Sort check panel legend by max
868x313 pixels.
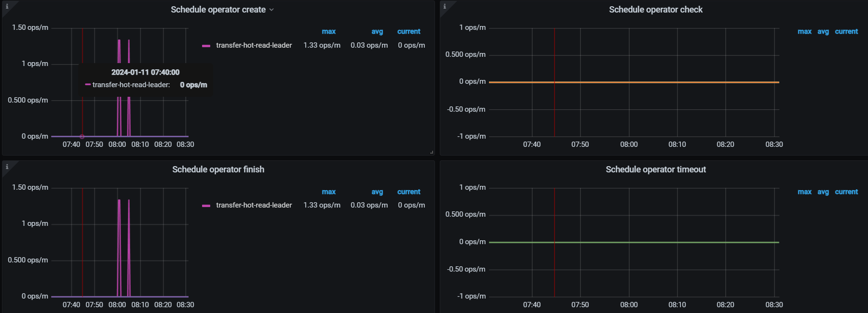click(x=804, y=31)
